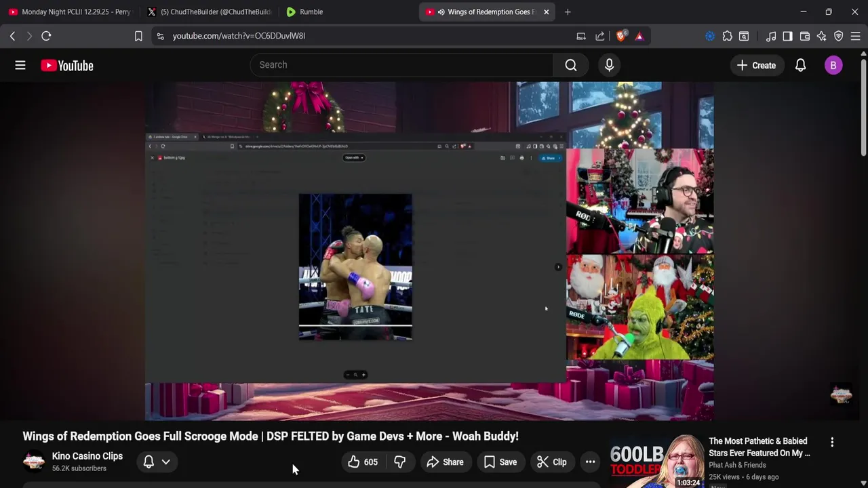Open the Brave Wallet icon

click(805, 36)
